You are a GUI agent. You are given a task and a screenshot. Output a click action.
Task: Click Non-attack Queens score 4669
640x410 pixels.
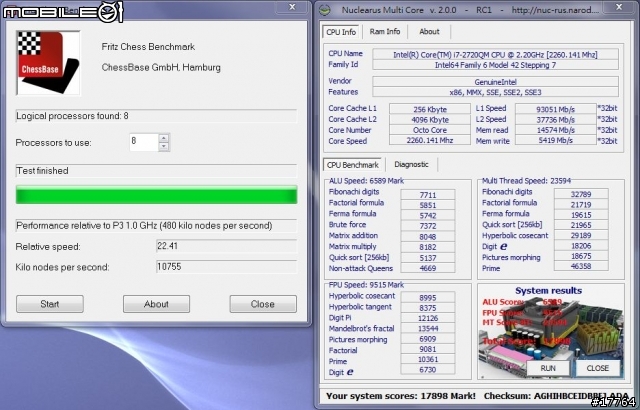[428, 268]
